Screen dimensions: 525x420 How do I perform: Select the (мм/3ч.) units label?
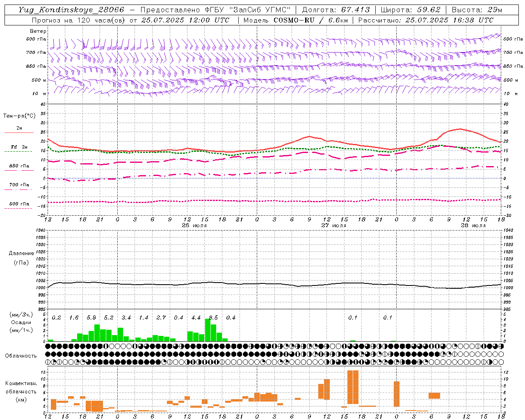21,315
